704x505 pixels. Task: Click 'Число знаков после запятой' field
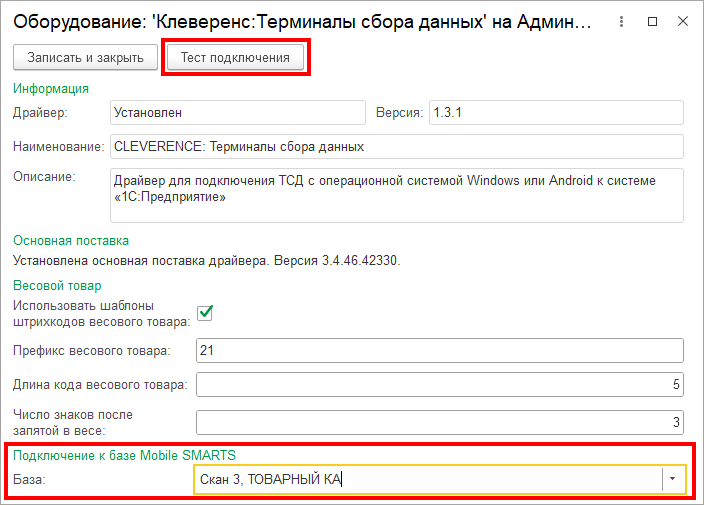coord(440,422)
